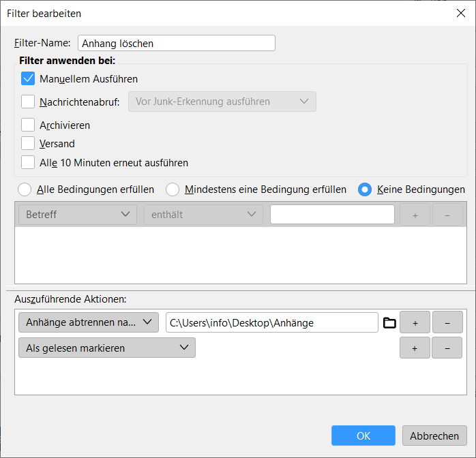Remove the Anhänge abtrennen action row
The height and width of the screenshot is (458, 476).
click(447, 322)
